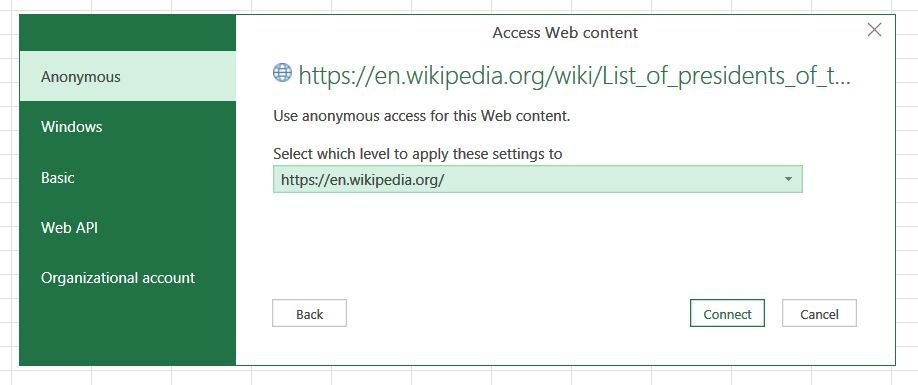Image resolution: width=918 pixels, height=385 pixels.
Task: Close the Access Web content dialog
Action: click(874, 30)
